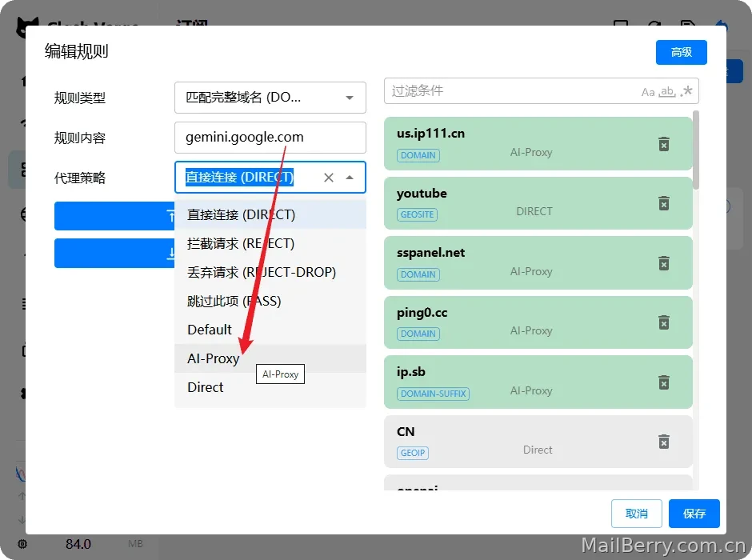Viewport: 752px width, 560px height.
Task: Click the append rule blue button
Action: pos(114,253)
